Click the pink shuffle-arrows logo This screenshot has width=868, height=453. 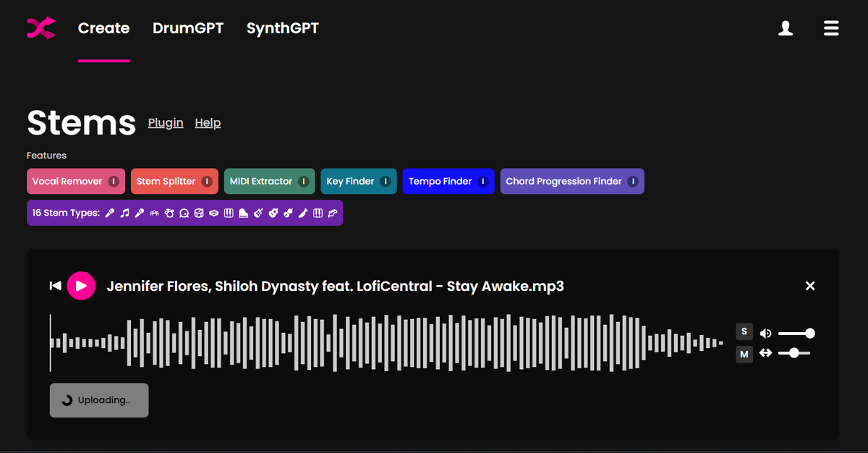click(41, 28)
